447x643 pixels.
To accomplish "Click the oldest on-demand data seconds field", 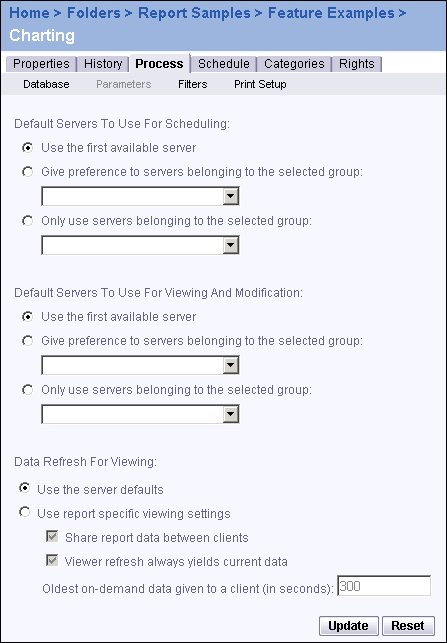I will (384, 586).
